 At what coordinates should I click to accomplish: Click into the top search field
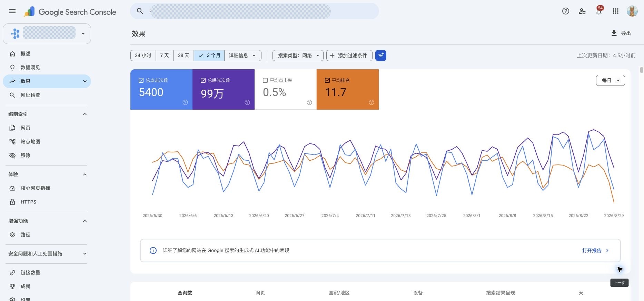click(x=255, y=11)
